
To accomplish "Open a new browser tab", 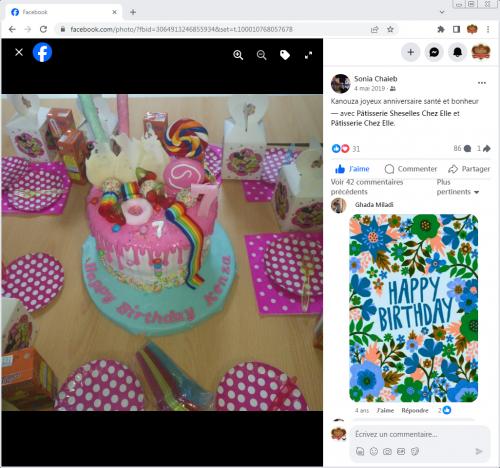I will click(133, 12).
